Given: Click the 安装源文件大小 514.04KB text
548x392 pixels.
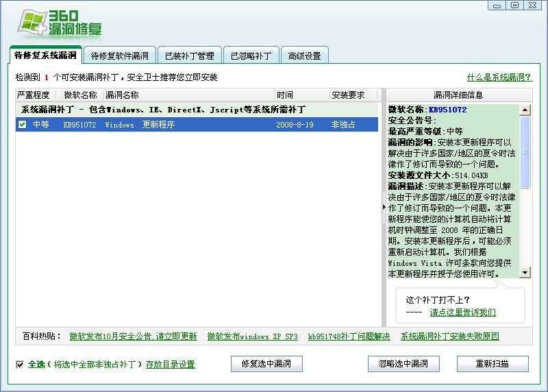Looking at the screenshot, I should (x=438, y=175).
